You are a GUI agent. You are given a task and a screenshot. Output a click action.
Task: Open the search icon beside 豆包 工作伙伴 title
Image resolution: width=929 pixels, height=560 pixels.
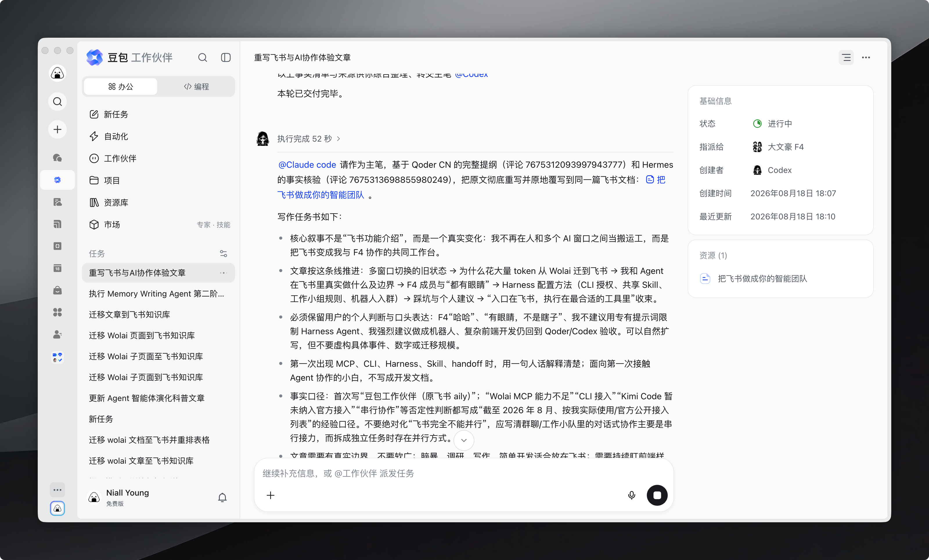click(x=202, y=57)
